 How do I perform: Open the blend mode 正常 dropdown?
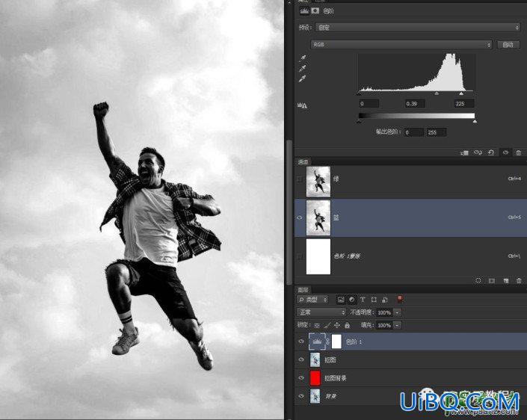(x=321, y=312)
